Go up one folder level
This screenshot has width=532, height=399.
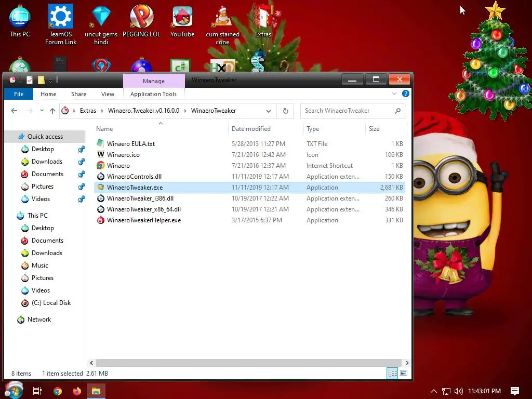pos(52,111)
